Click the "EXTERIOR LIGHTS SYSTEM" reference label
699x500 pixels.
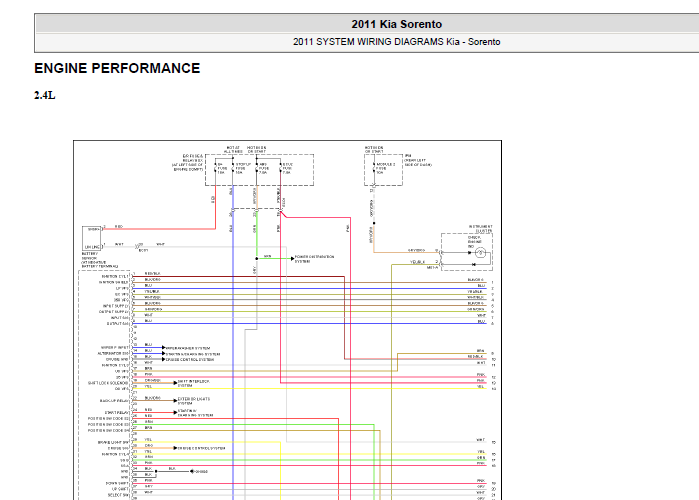coord(193,401)
